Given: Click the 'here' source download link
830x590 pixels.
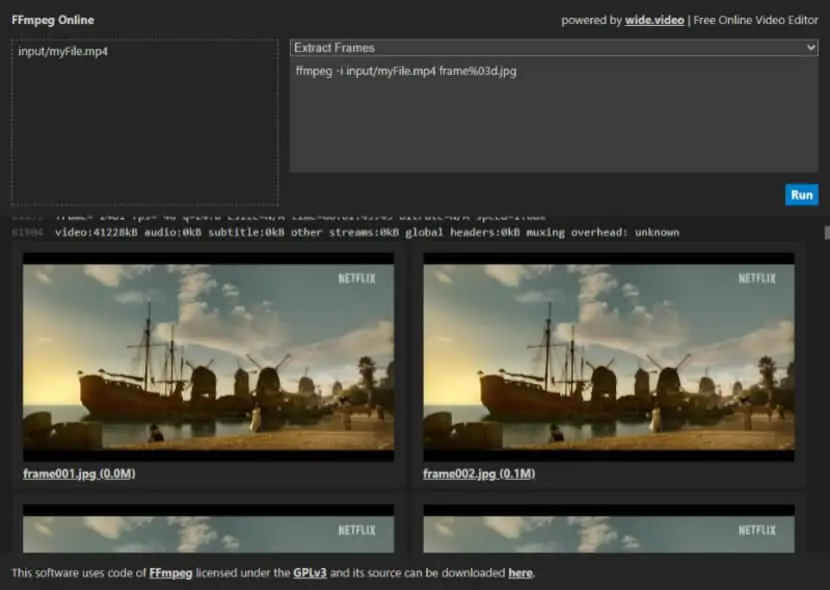Looking at the screenshot, I should [x=520, y=573].
